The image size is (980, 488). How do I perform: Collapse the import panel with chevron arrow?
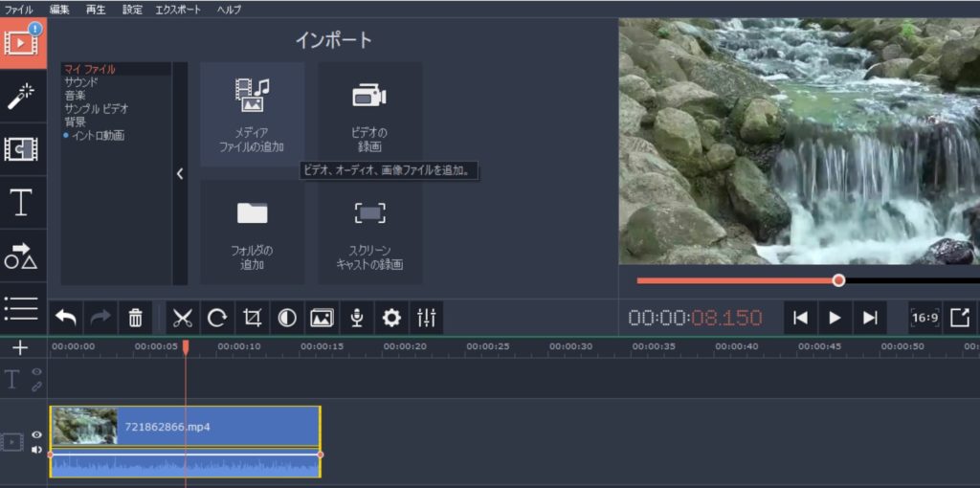pyautogui.click(x=180, y=174)
